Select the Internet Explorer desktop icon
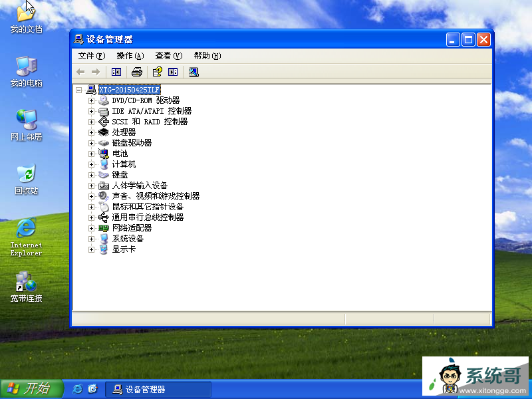Image resolution: width=532 pixels, height=399 pixels. 26,237
